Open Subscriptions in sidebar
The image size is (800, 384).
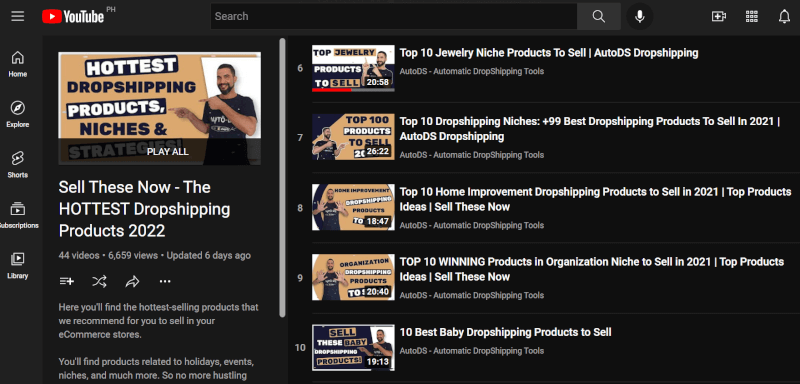pyautogui.click(x=17, y=215)
